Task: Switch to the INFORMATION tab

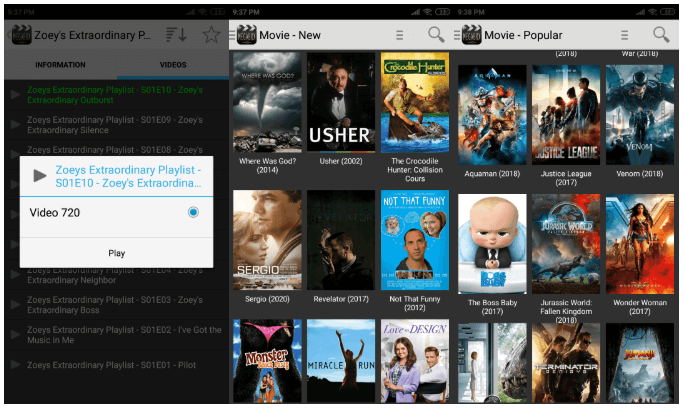Action: pyautogui.click(x=60, y=65)
